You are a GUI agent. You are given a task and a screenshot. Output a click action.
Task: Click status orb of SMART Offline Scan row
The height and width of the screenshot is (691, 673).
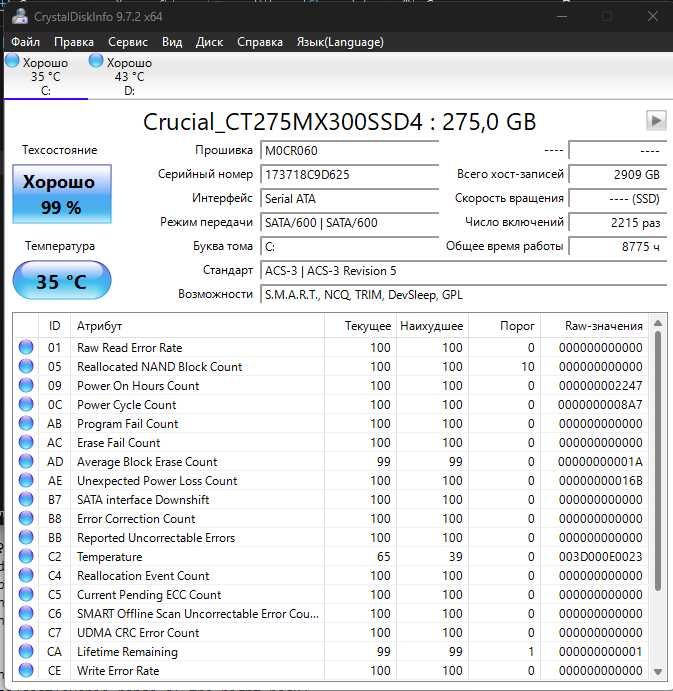pos(26,613)
